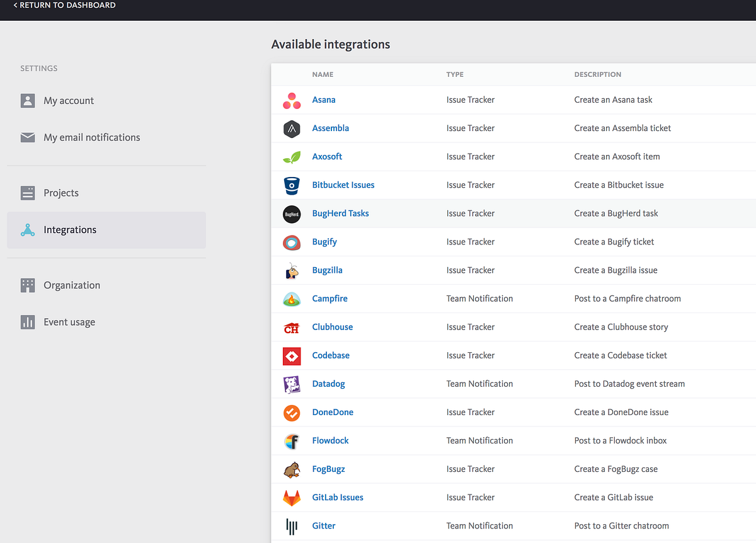The height and width of the screenshot is (543, 756).
Task: Select the Event usage chart icon
Action: pos(28,322)
